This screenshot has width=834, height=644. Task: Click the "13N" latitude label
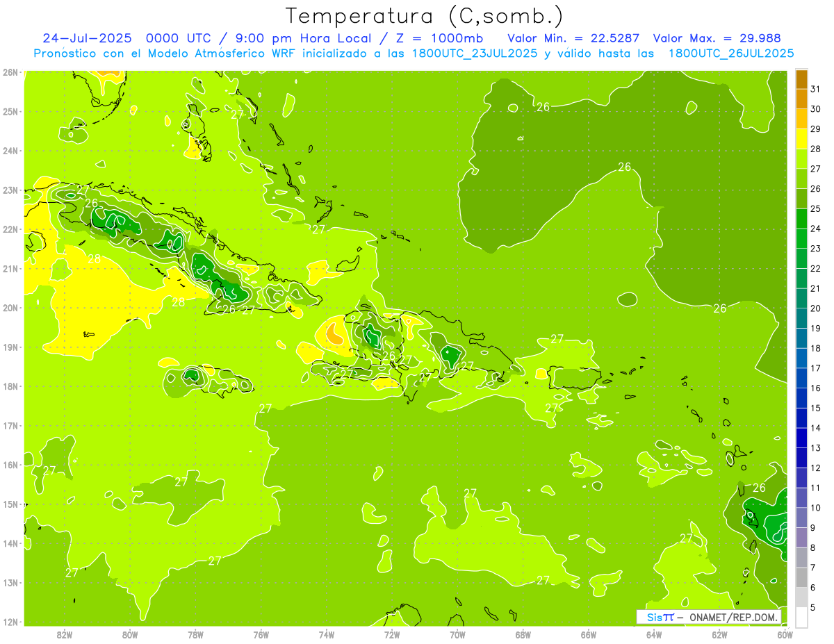click(x=10, y=582)
